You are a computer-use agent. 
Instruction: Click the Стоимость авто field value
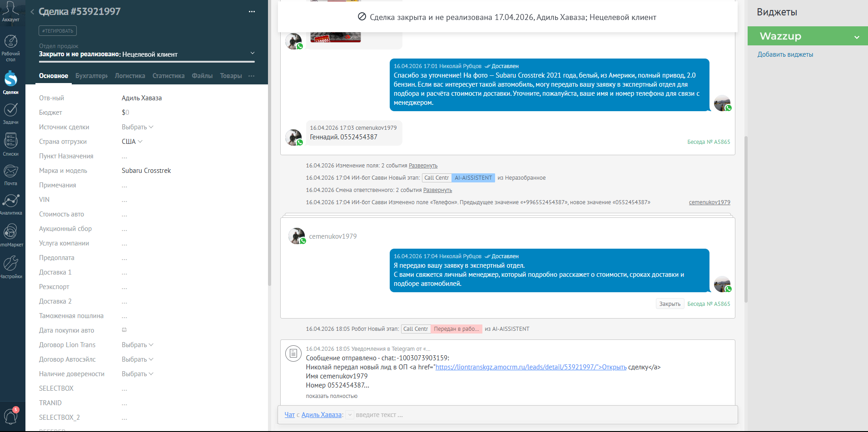click(x=124, y=215)
